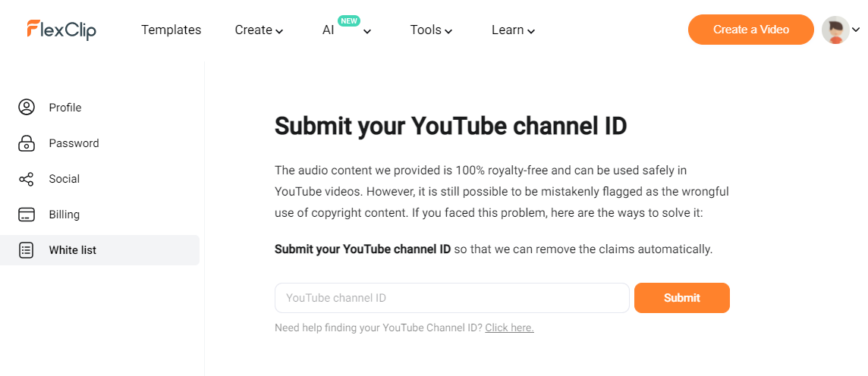Expand the Tools menu chevron

(x=448, y=32)
